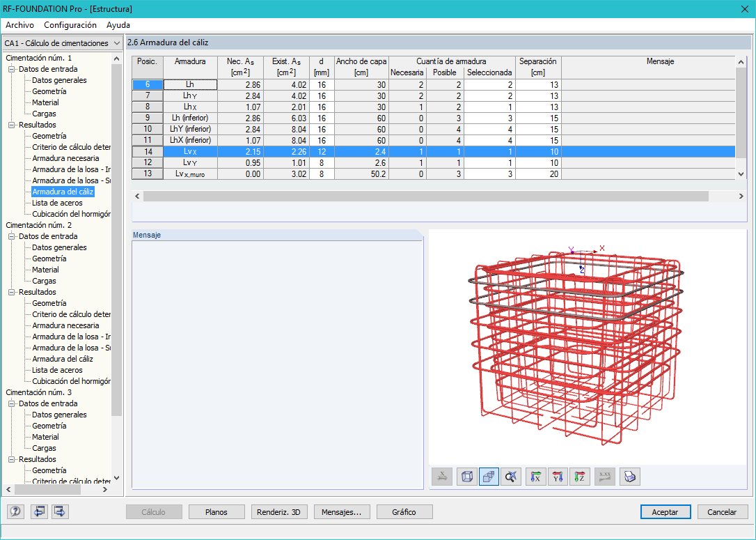Screen dimensions: 756x540
Task: Click the tree panel's scroll right arrow
Action: (105, 489)
